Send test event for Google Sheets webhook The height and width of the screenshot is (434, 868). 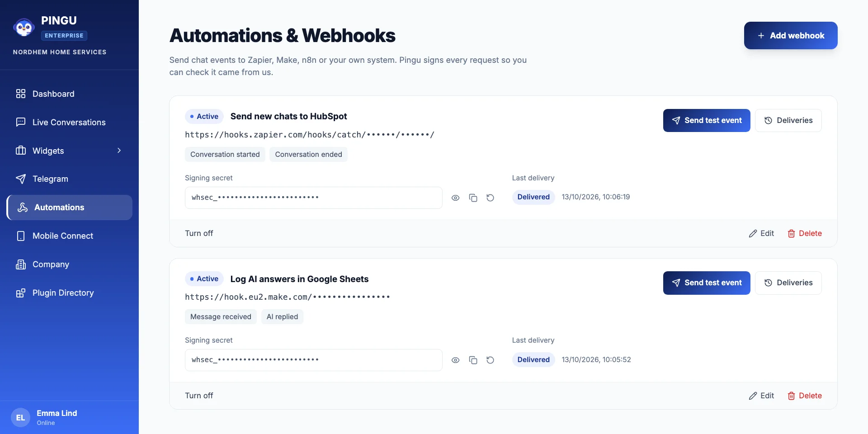(x=707, y=283)
